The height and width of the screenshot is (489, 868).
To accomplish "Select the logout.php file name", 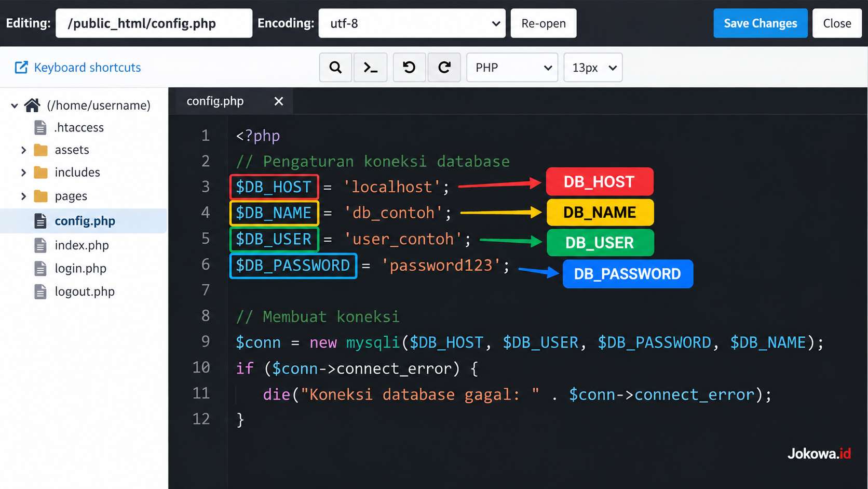I will tap(85, 292).
